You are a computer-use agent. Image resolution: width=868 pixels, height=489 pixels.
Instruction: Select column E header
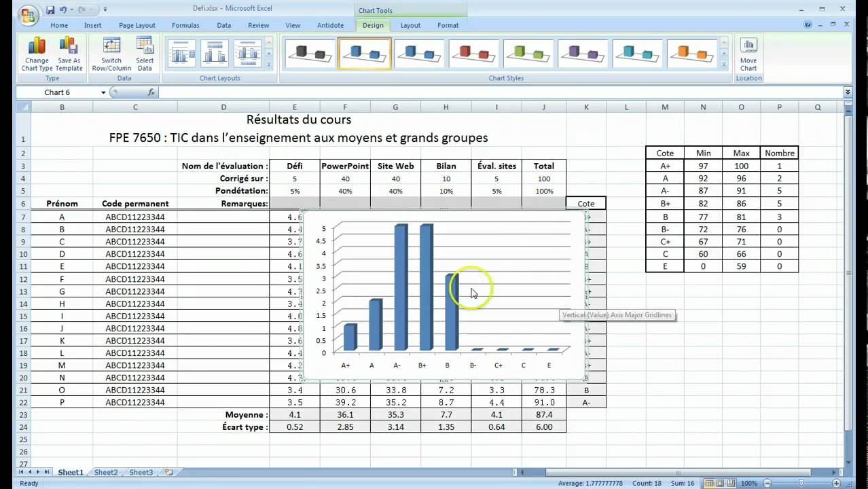point(294,107)
